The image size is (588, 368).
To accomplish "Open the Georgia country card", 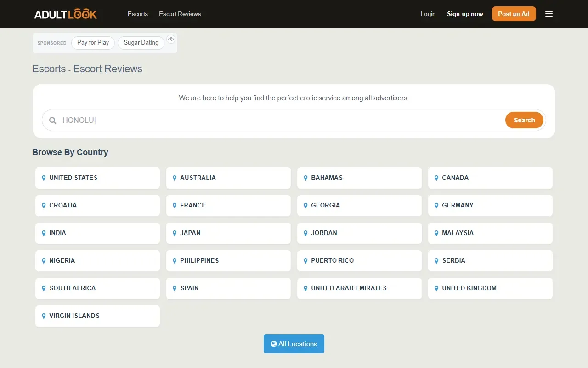I will coord(359,206).
